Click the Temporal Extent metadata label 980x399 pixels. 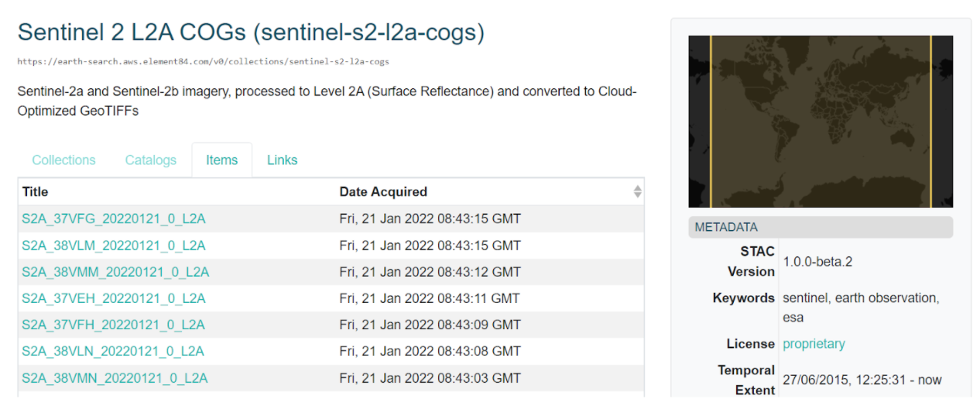pyautogui.click(x=746, y=380)
